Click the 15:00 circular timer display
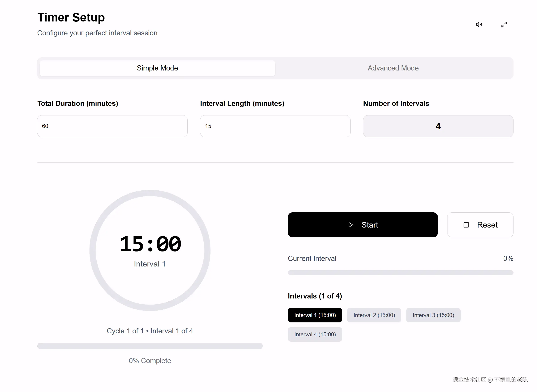The width and height of the screenshot is (537, 392). [150, 244]
